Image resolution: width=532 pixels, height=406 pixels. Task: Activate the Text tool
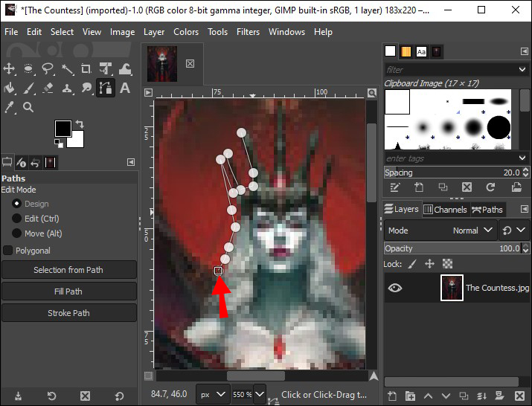[x=125, y=88]
